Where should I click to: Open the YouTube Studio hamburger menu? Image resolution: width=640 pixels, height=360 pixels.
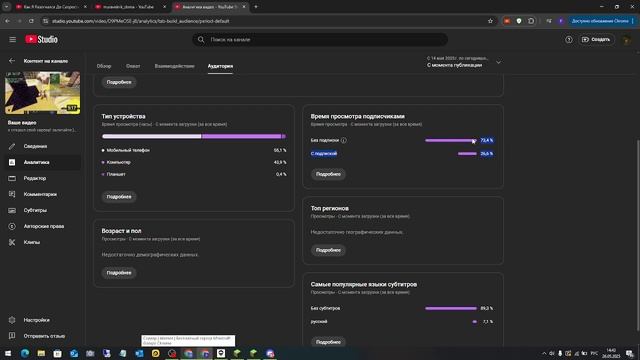click(x=13, y=40)
